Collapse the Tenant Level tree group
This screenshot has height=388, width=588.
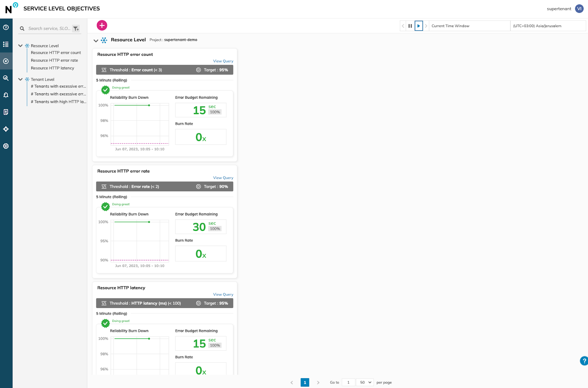(x=21, y=79)
